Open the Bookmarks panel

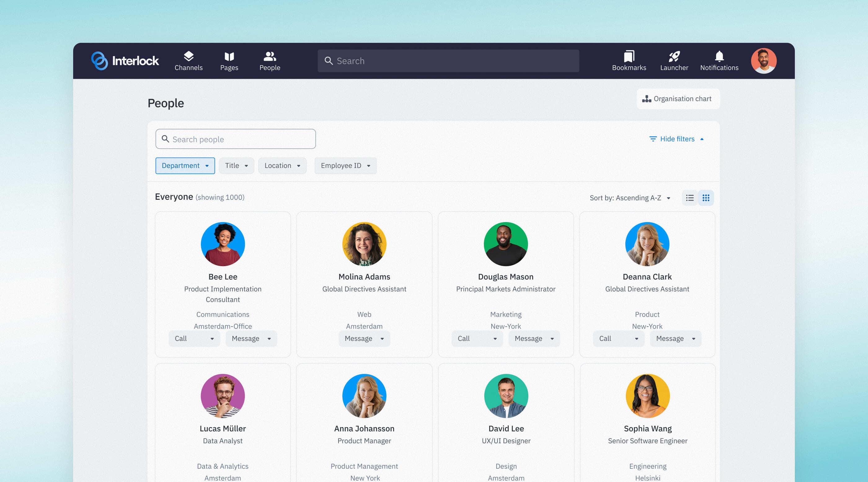point(629,61)
